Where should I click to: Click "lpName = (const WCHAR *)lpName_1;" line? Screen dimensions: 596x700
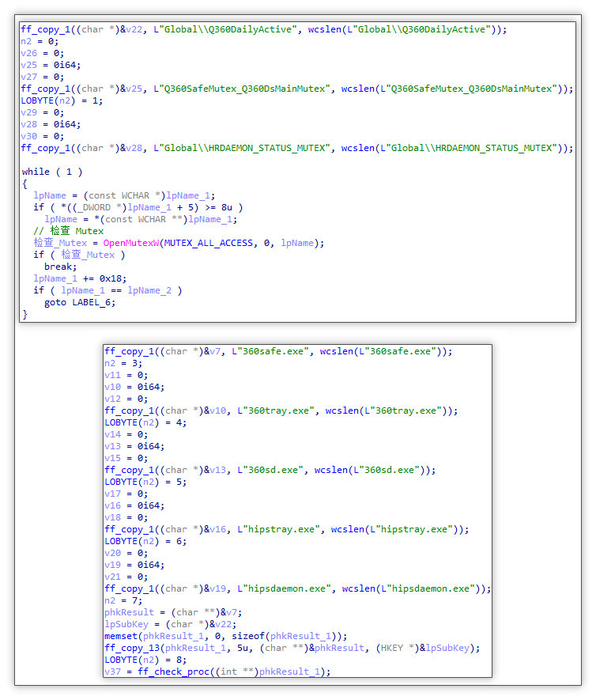click(124, 195)
